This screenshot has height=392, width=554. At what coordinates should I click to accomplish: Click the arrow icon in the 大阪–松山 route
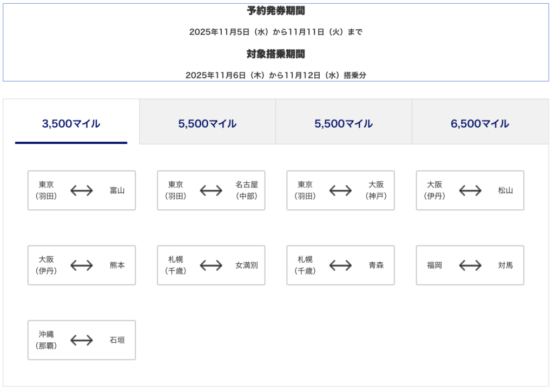[470, 190]
